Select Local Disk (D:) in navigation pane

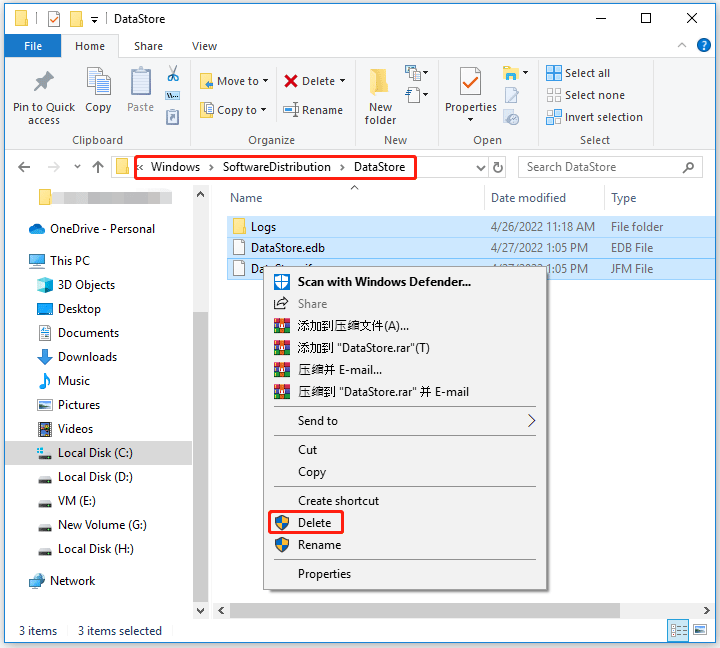coord(95,477)
